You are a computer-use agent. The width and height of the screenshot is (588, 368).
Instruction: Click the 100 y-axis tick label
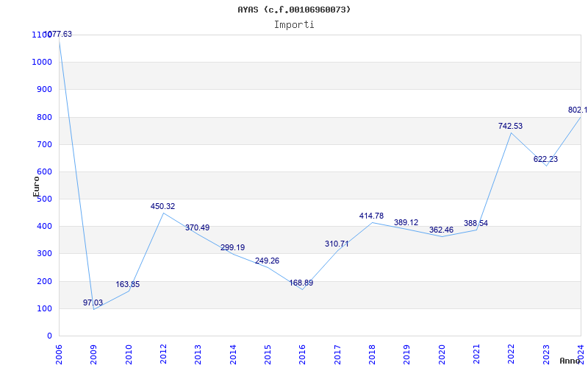click(x=44, y=308)
